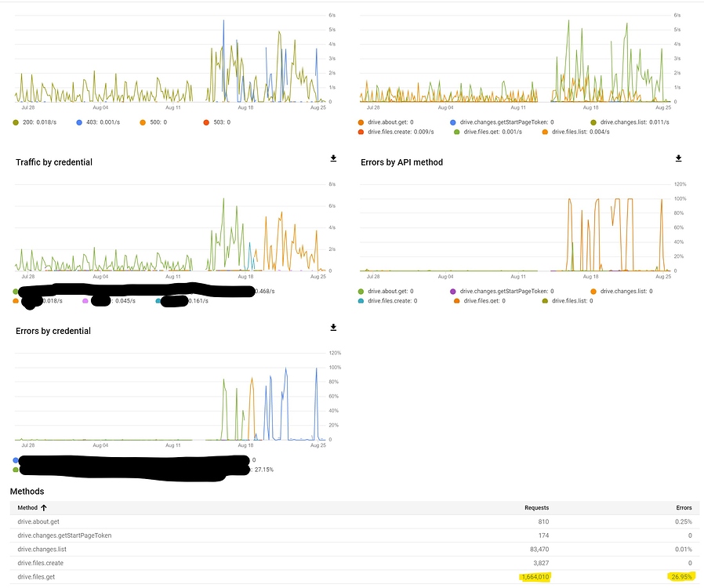Click the 0.018/s credential legend value
The width and height of the screenshot is (704, 588).
53,301
